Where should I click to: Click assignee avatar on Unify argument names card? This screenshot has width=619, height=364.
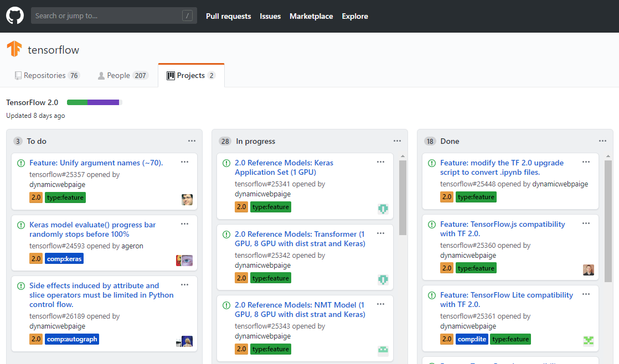click(187, 200)
